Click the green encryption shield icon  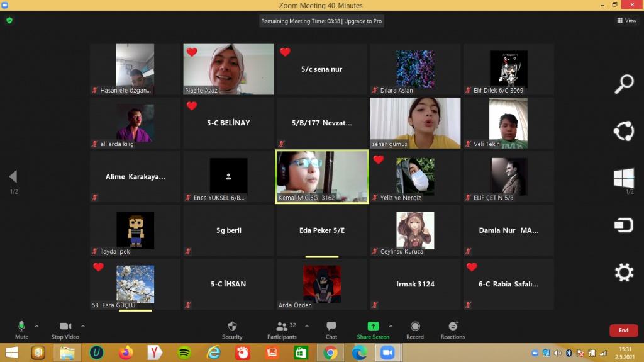pyautogui.click(x=9, y=20)
